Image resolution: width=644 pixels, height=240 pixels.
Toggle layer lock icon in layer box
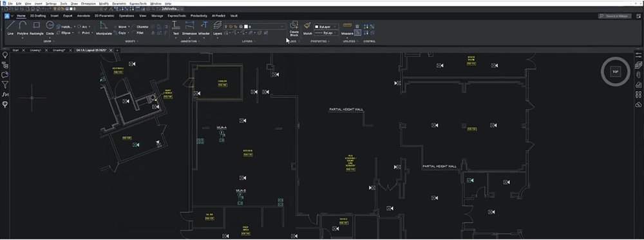236,26
